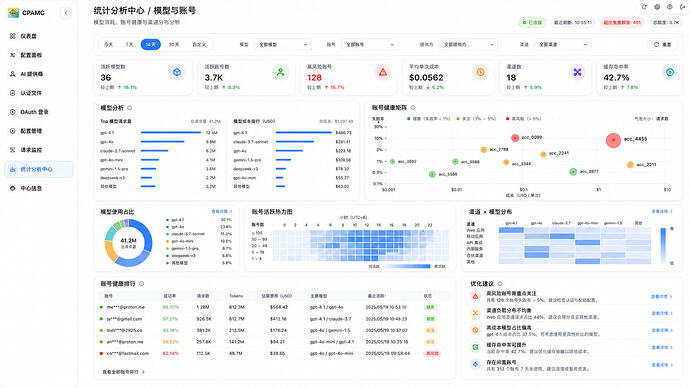Toggle the green 健康 legend in the health matrix
Screen dimensions: 690x388
(429, 119)
